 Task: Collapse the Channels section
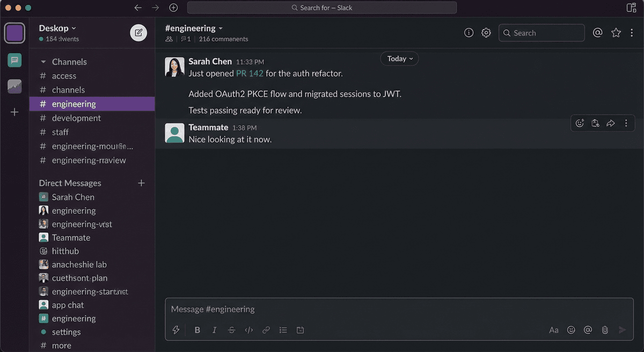pyautogui.click(x=42, y=62)
